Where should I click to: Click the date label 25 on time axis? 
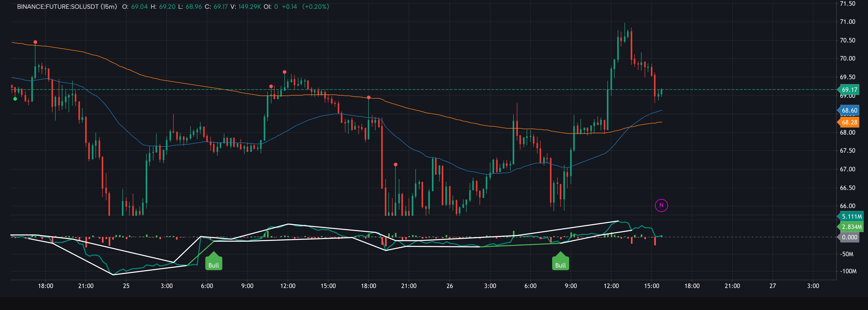click(126, 286)
